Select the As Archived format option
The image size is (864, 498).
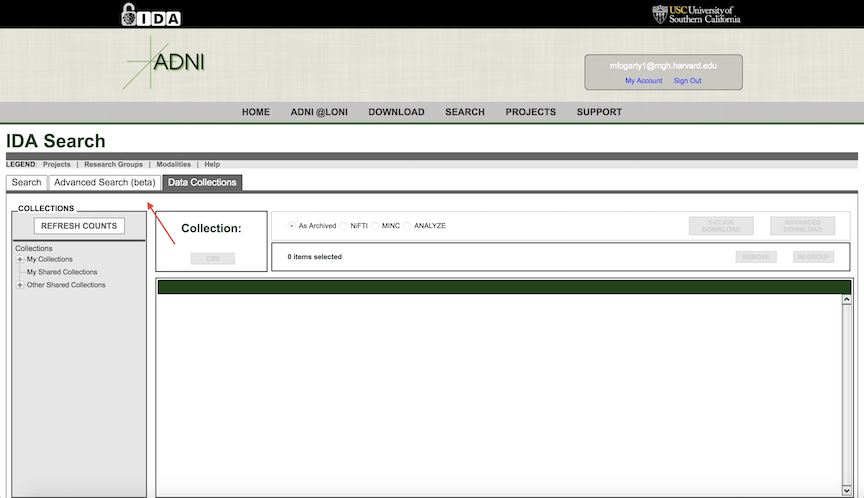292,226
